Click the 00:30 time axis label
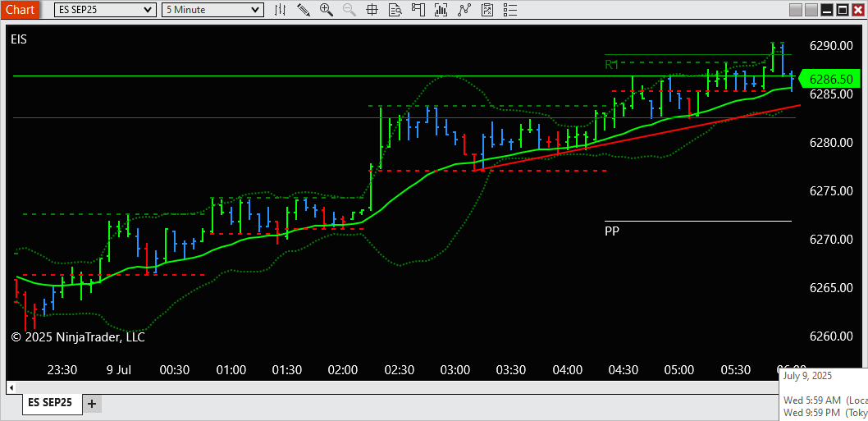The height and width of the screenshot is (421, 868). tap(175, 369)
